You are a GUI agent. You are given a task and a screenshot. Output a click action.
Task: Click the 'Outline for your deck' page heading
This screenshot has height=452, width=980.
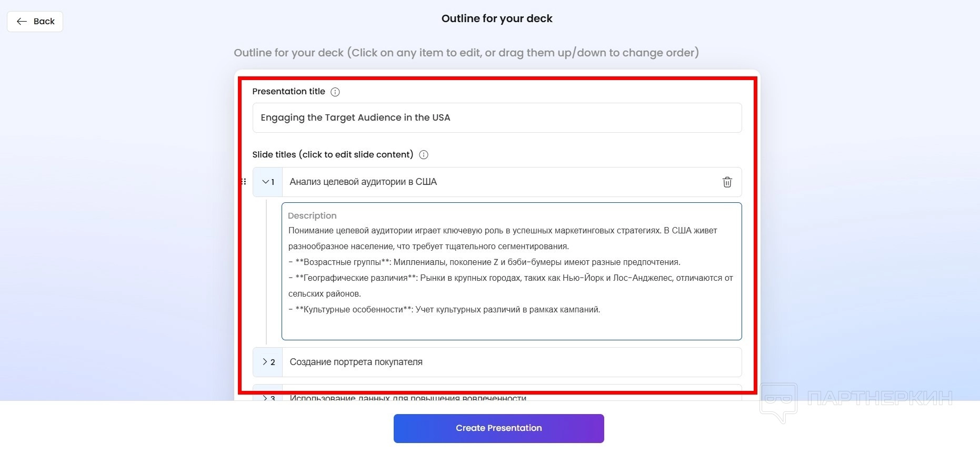tap(497, 18)
